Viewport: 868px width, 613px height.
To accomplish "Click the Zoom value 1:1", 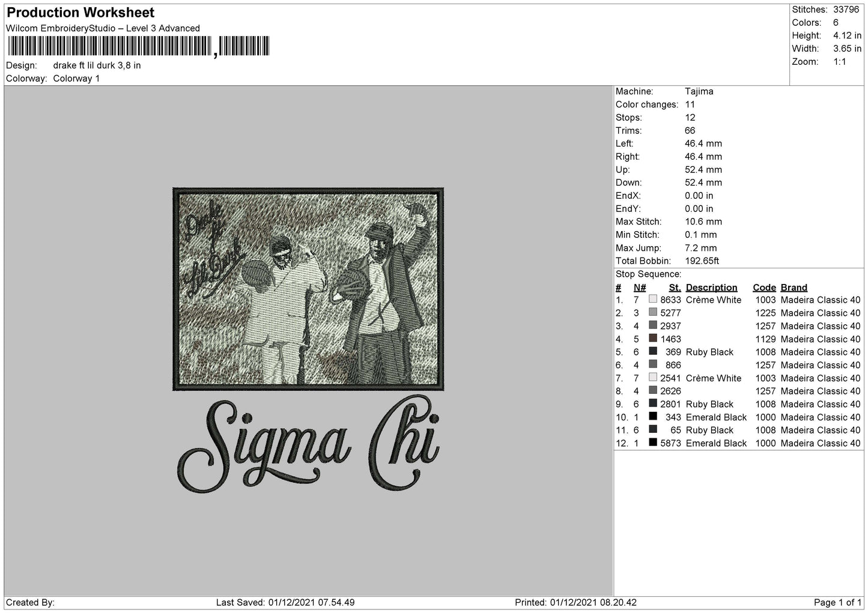I will pos(839,62).
